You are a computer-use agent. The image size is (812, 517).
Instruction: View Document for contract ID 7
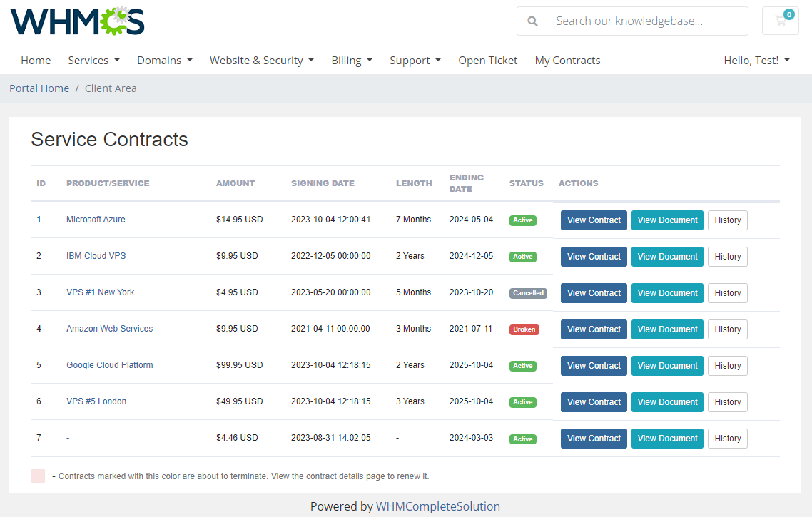(668, 439)
